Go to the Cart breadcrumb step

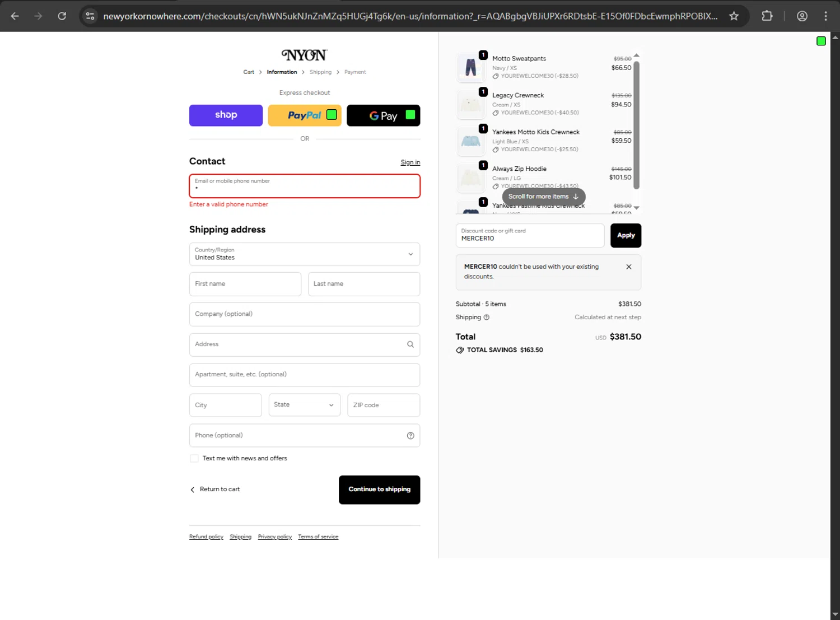(249, 72)
